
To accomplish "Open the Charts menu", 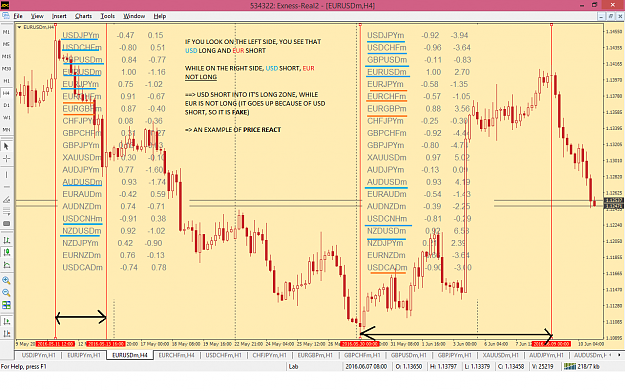I will tap(83, 16).
